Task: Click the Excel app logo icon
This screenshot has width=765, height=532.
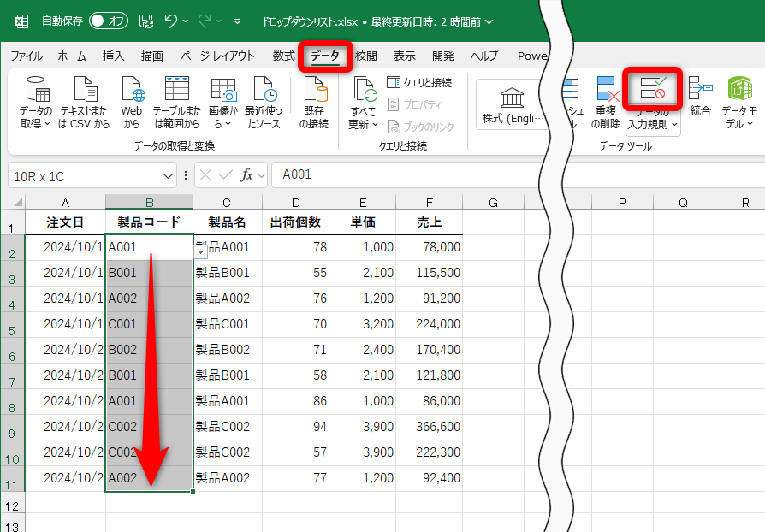Action: pyautogui.click(x=21, y=21)
